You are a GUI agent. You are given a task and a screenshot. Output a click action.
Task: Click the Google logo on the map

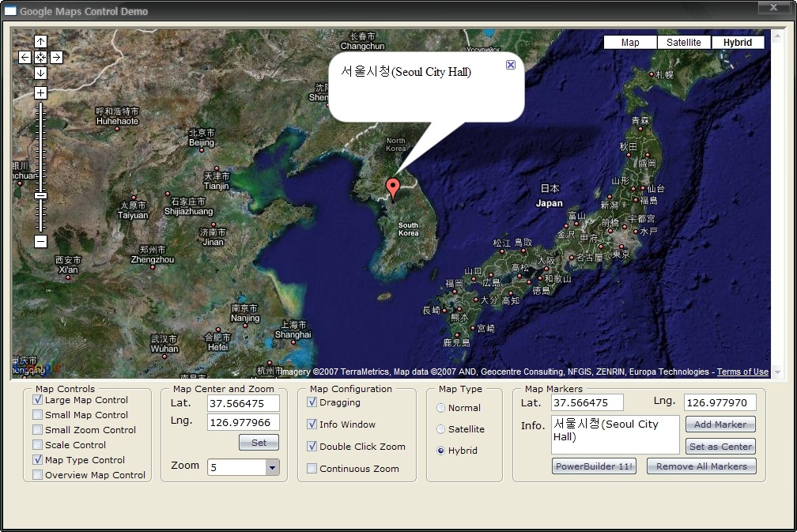pyautogui.click(x=36, y=367)
